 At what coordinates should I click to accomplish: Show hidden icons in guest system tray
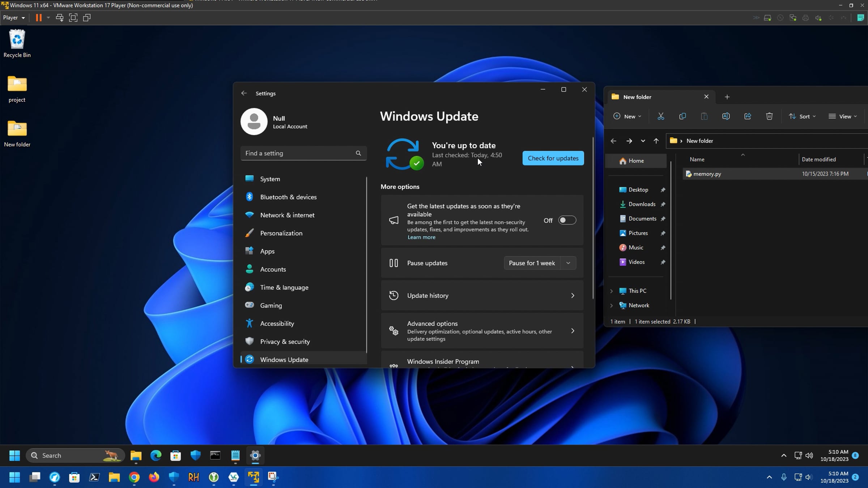click(784, 455)
